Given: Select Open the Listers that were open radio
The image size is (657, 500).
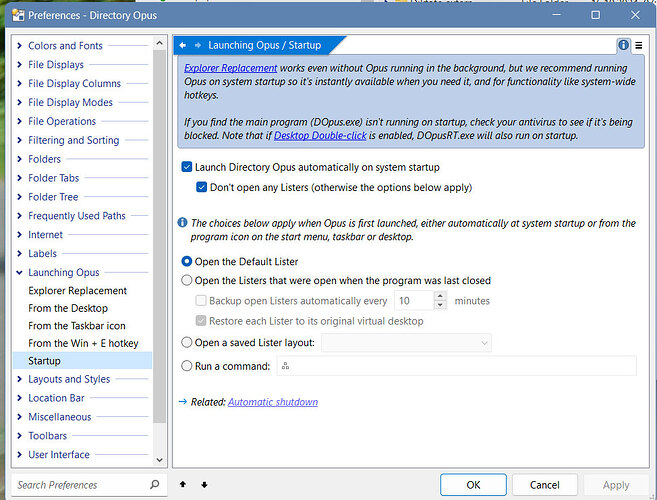Looking at the screenshot, I should pyautogui.click(x=186, y=280).
